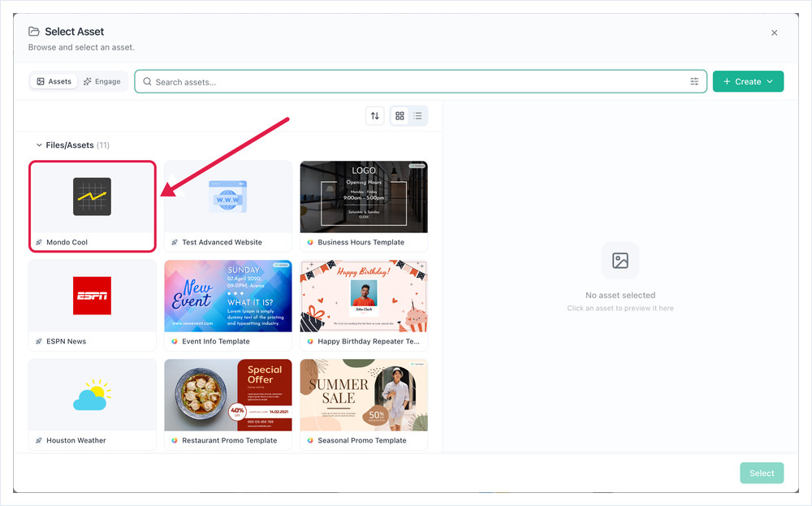Select the Happy Birthday Repeater thumbnail
Viewport: 812px width, 506px height.
[x=364, y=296]
